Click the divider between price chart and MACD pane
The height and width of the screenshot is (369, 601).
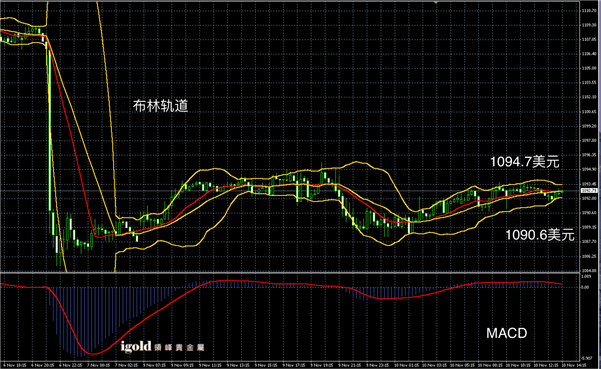[x=290, y=272]
